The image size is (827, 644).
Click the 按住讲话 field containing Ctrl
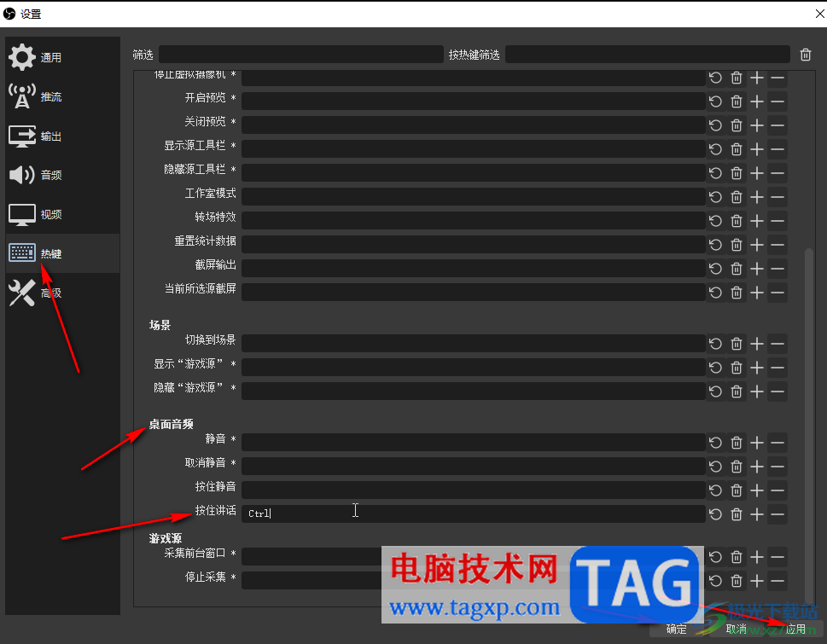(473, 514)
